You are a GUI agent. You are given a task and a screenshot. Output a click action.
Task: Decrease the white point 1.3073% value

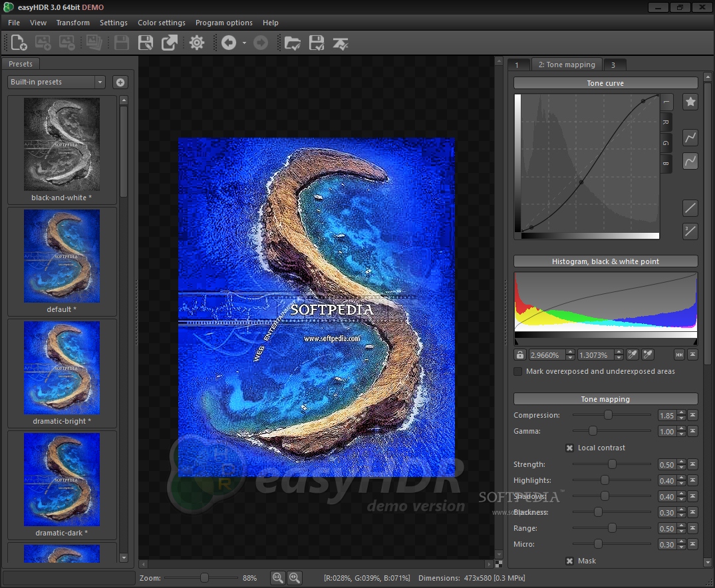[619, 358]
